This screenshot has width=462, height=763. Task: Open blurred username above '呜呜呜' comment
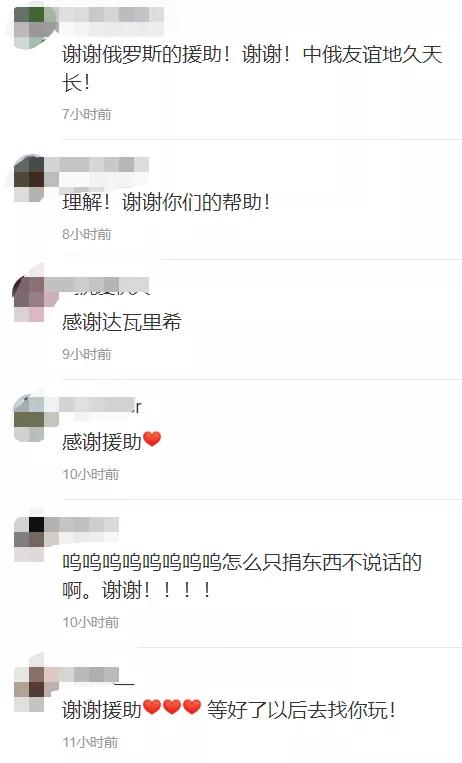point(90,526)
